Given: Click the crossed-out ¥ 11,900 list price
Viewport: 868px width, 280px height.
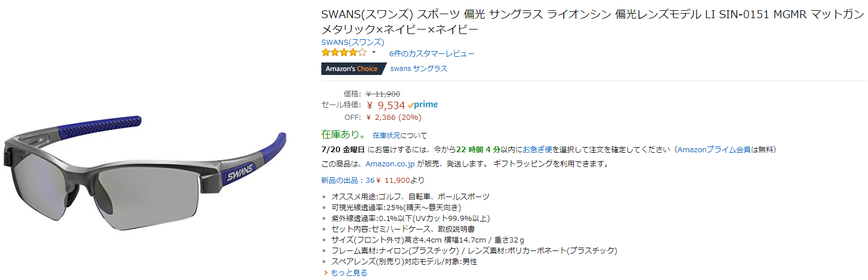Looking at the screenshot, I should [x=383, y=94].
